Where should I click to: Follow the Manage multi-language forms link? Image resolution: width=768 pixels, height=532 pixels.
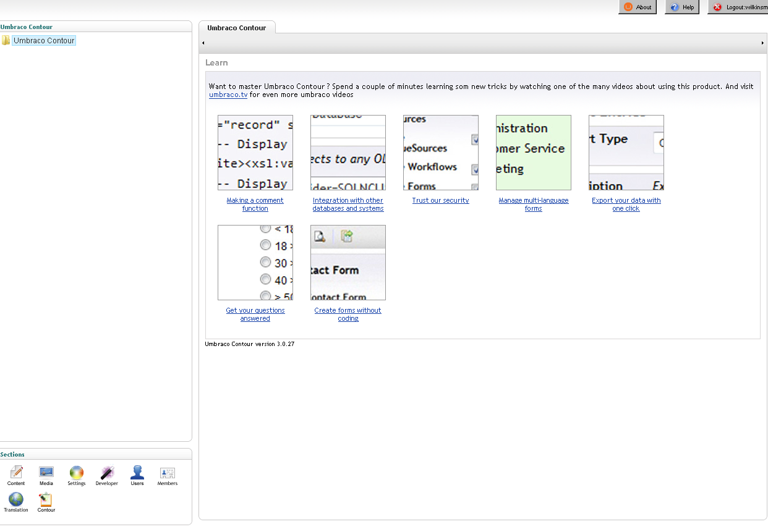pos(534,205)
